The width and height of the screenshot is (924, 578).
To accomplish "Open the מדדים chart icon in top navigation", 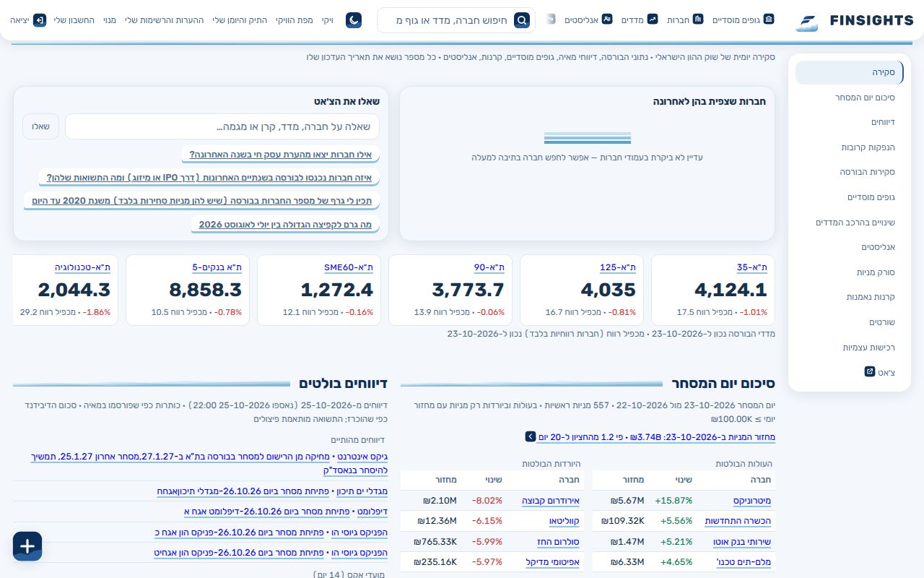I will 653,20.
